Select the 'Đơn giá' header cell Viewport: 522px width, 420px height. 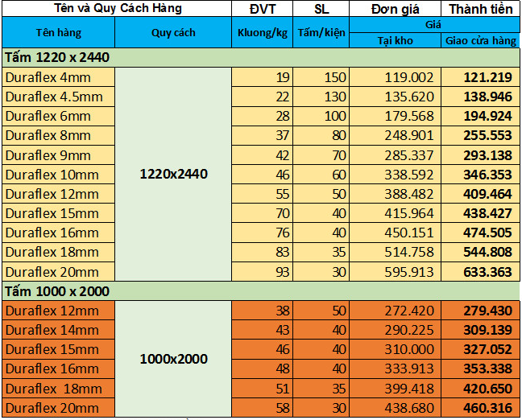tap(396, 8)
